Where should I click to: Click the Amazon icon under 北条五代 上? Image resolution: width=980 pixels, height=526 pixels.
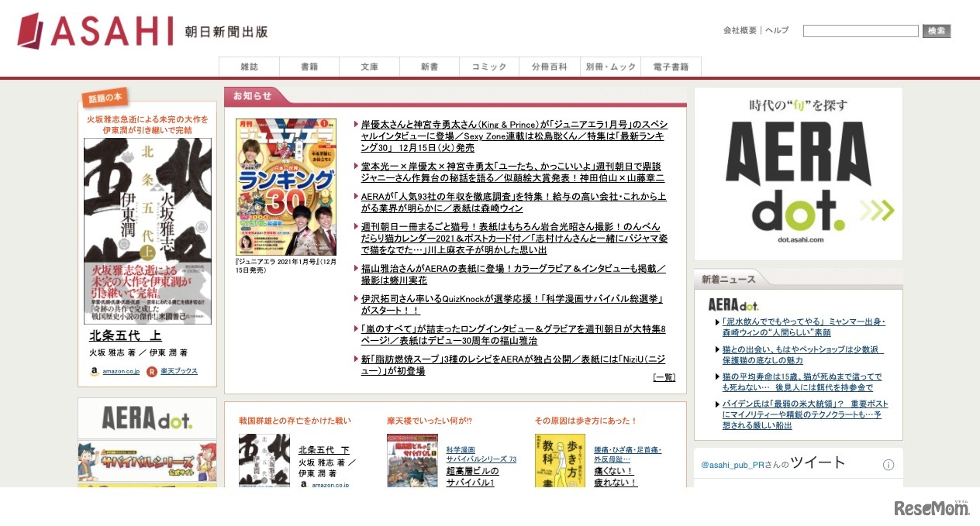coord(94,371)
